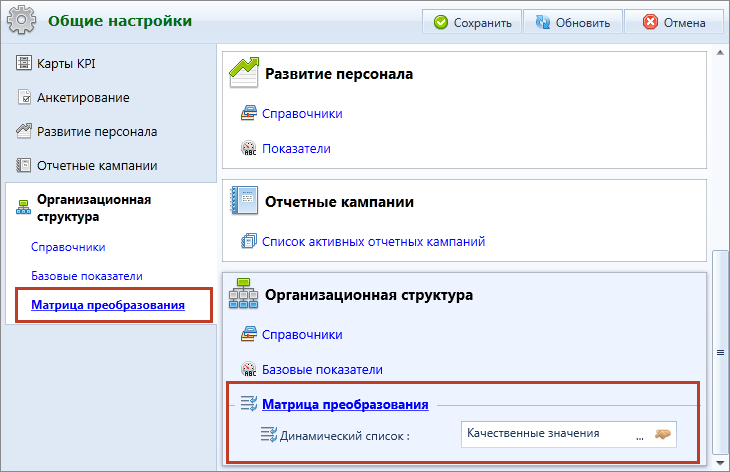730x472 pixels.
Task: Click the Качественные значения field
Action: pyautogui.click(x=568, y=435)
